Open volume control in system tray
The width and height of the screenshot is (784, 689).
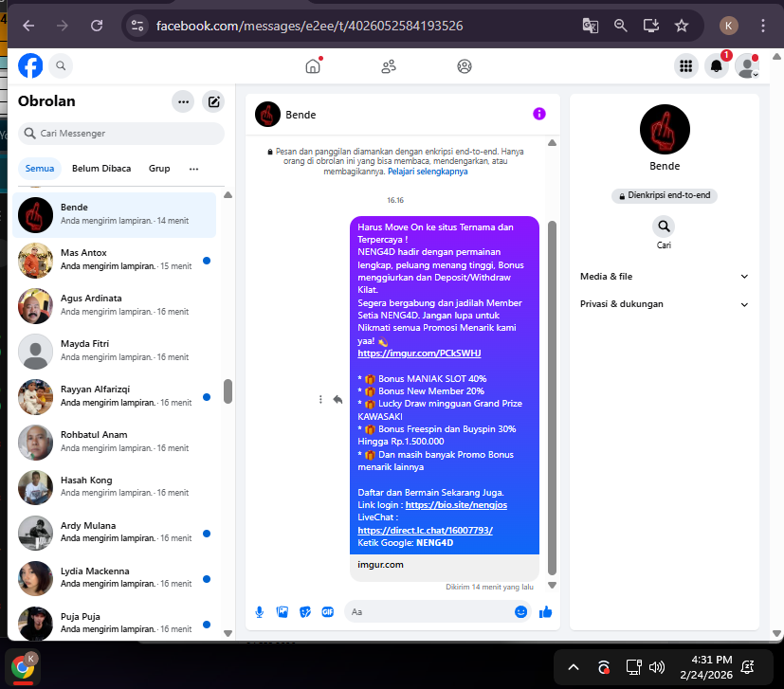coord(657,667)
